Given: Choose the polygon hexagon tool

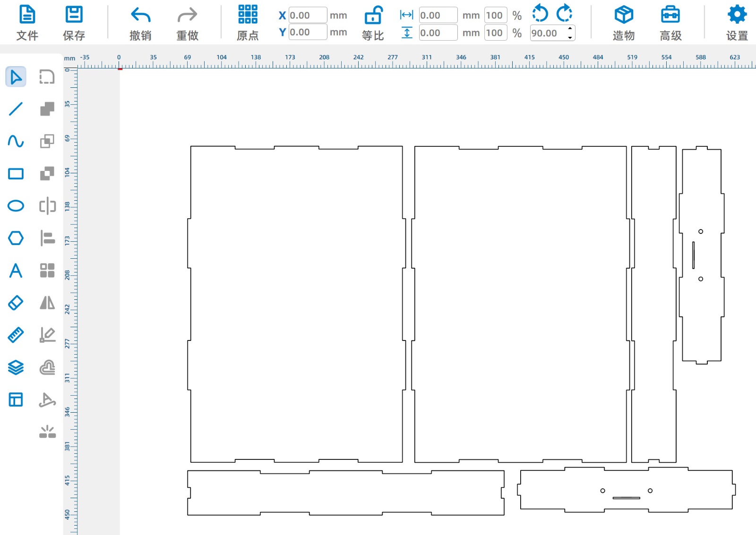Looking at the screenshot, I should 16,238.
